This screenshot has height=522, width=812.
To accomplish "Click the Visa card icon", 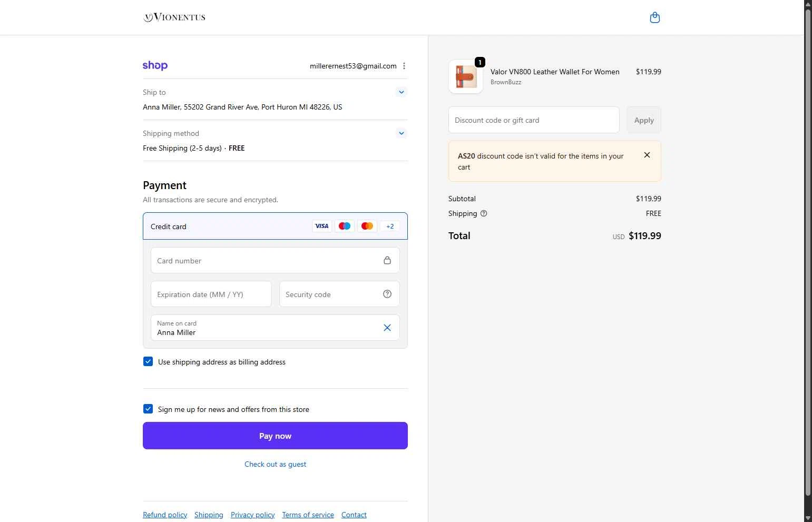I will click(321, 226).
